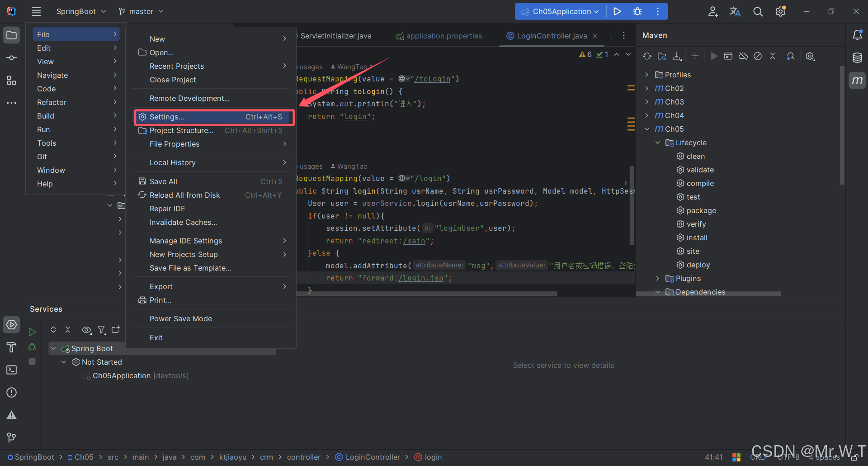The width and height of the screenshot is (868, 466).
Task: Open the Commit tool window icon
Action: [12, 58]
